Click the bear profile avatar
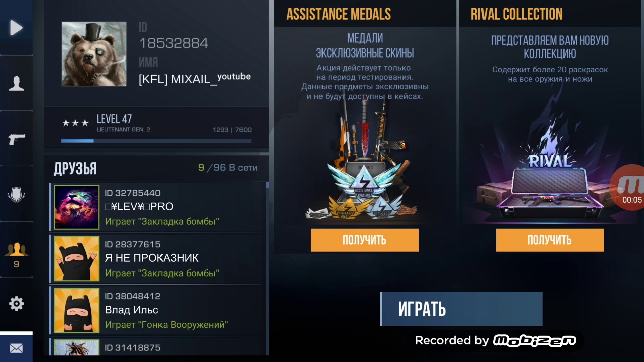This screenshot has width=644, height=362. tap(94, 54)
